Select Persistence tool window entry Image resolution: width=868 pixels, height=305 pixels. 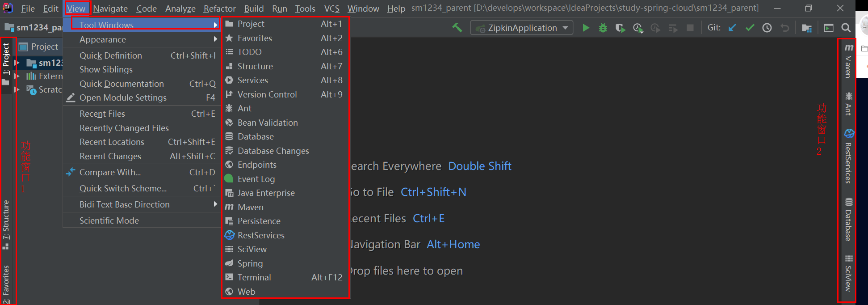pyautogui.click(x=285, y=221)
